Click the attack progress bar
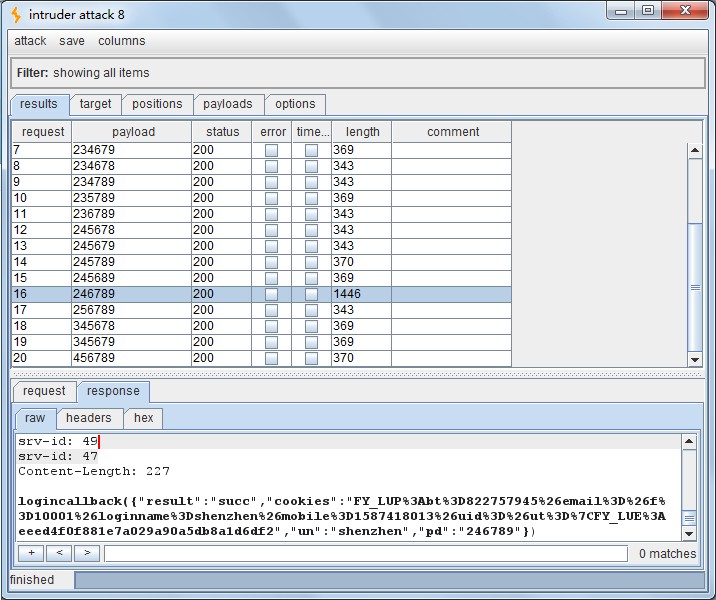 pyautogui.click(x=390, y=580)
